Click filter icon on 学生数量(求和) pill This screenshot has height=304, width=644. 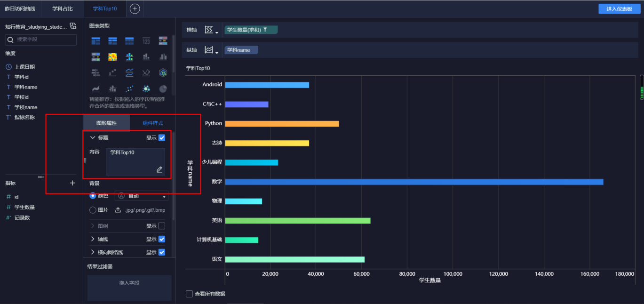(265, 30)
